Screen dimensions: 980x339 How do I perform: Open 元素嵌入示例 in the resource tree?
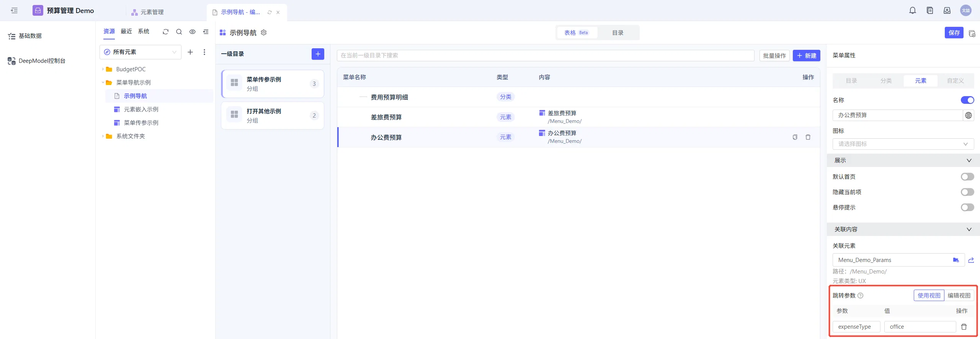(141, 110)
